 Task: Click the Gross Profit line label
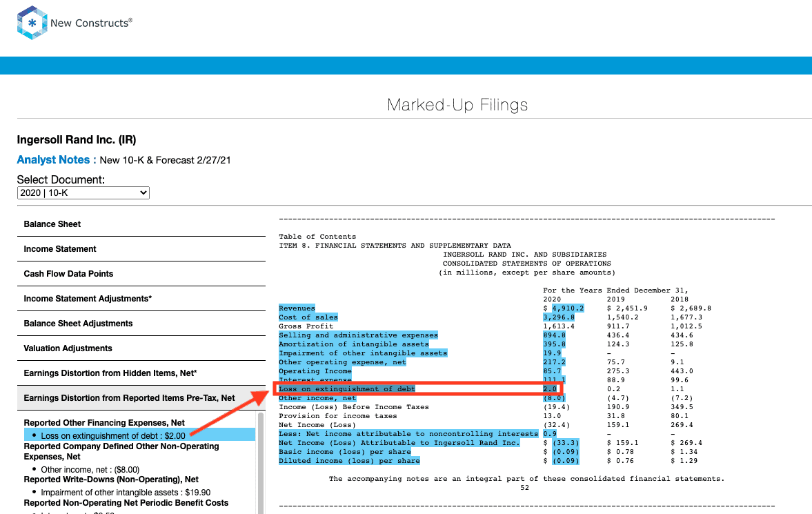click(306, 326)
